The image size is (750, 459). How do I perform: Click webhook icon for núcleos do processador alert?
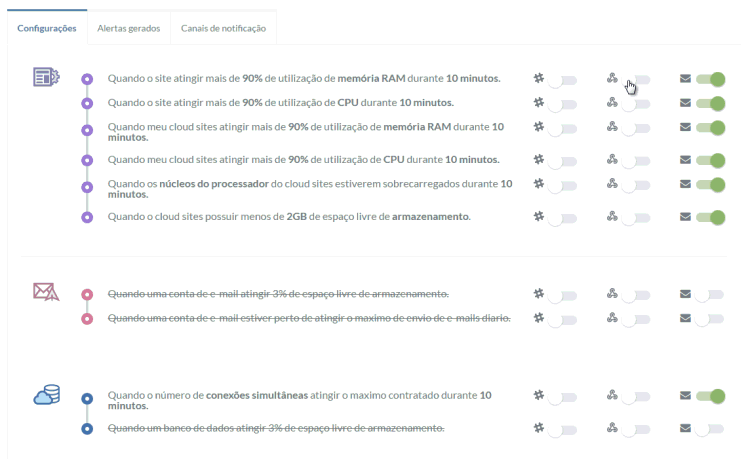click(x=612, y=184)
